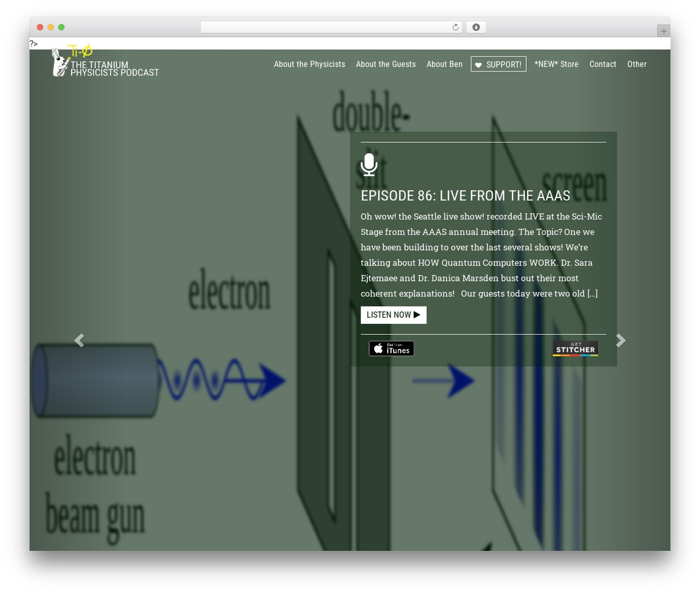This screenshot has width=700, height=593.
Task: Click the microphone podcast icon
Action: point(369,165)
